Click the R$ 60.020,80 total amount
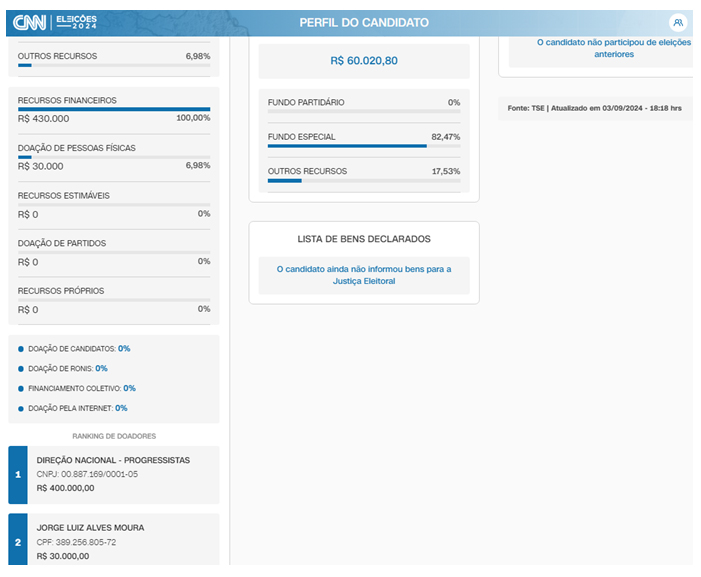 (364, 61)
